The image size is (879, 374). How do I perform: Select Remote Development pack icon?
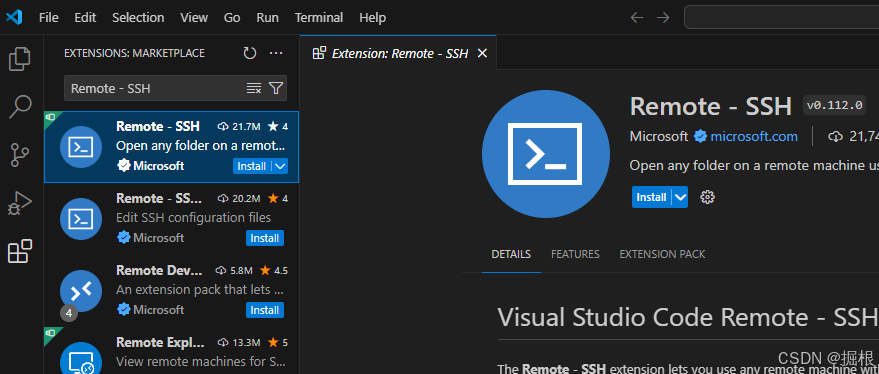pyautogui.click(x=81, y=290)
